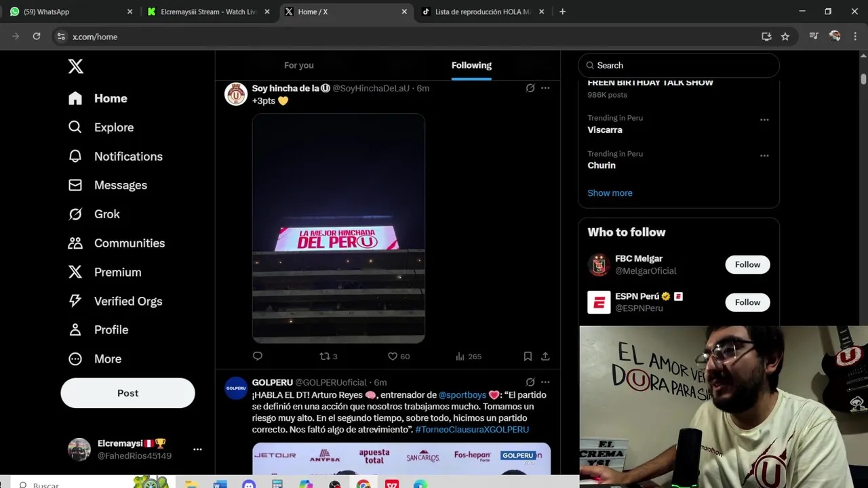Viewport: 868px width, 488px height.
Task: Open a new browser tab
Action: click(562, 12)
